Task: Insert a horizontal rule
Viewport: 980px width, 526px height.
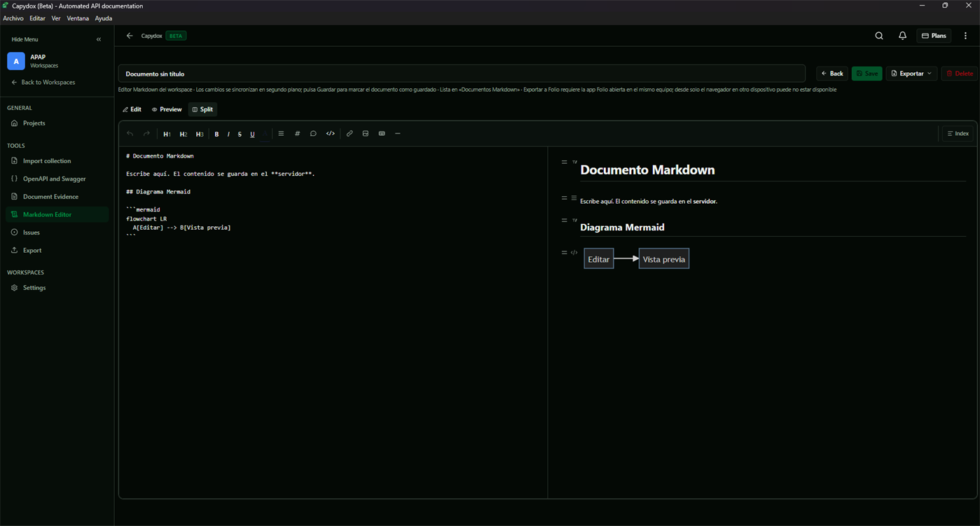Action: click(x=398, y=134)
